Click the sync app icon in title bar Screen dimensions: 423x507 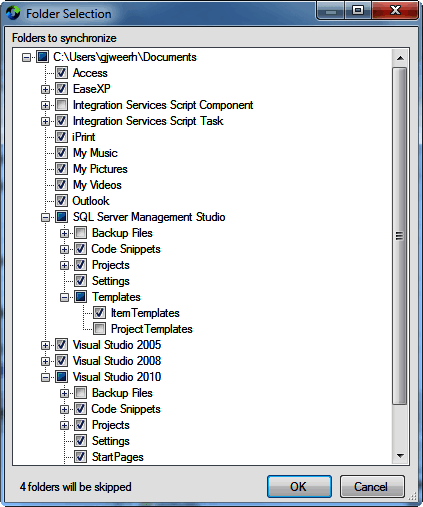(13, 13)
